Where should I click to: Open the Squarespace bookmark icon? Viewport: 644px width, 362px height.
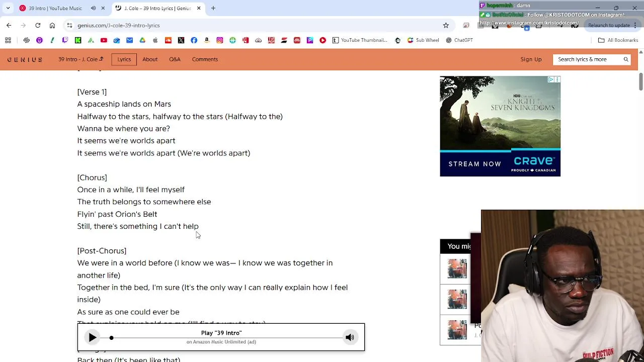(x=27, y=40)
